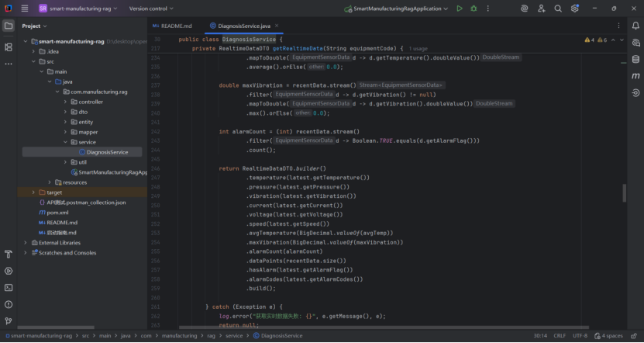Run SmartManufacturingRagApplication with green play icon
Viewport: 644px width, 343px height.
(460, 9)
